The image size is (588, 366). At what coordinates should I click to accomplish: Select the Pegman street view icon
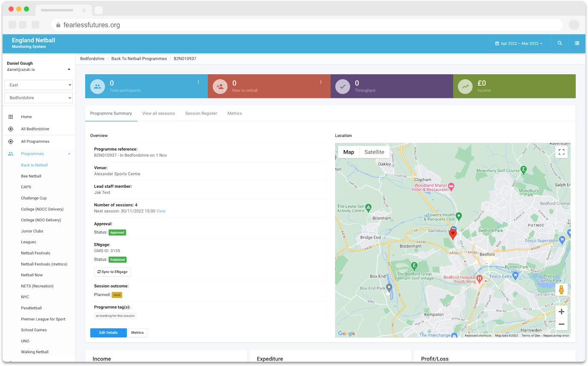coord(562,289)
